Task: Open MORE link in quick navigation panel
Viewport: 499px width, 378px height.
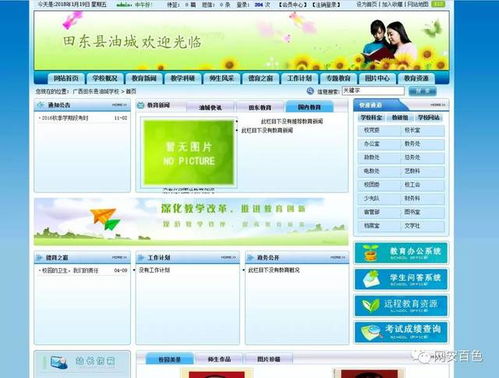Action: (x=437, y=105)
